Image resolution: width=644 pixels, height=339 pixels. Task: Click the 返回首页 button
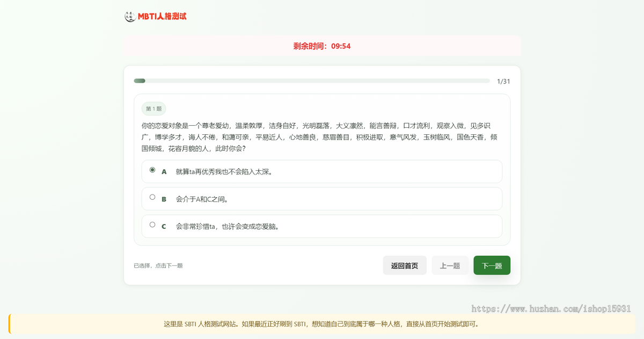405,265
